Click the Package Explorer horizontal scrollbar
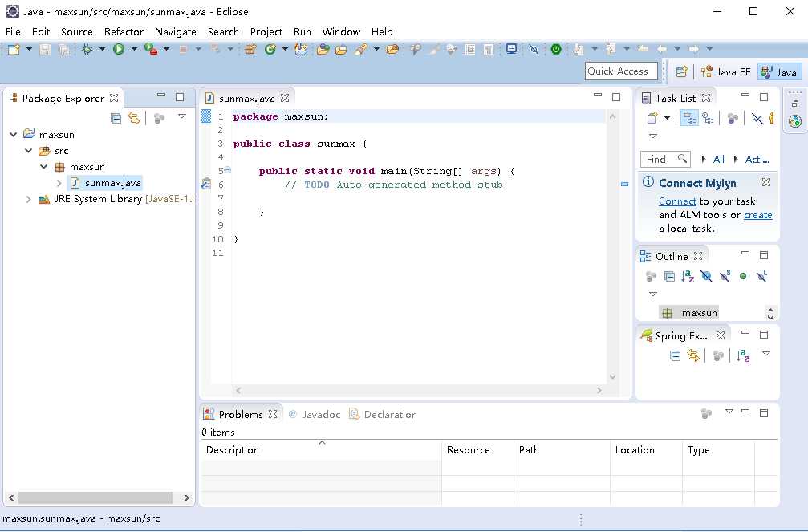Screen dimensions: 808x532 point(95,497)
